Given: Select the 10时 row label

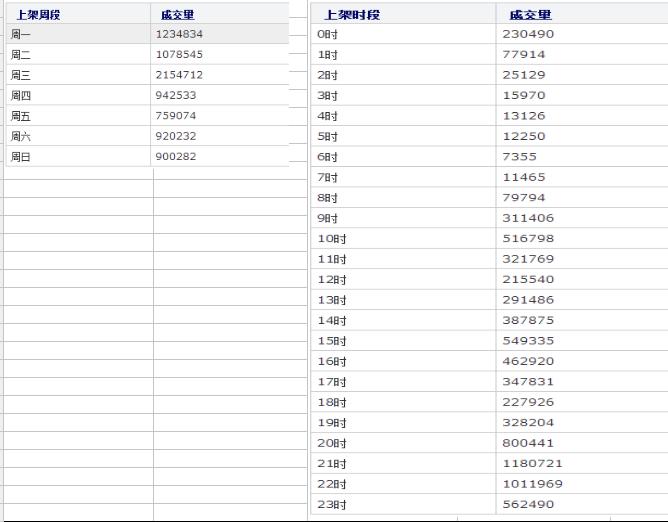Looking at the screenshot, I should 331,239.
